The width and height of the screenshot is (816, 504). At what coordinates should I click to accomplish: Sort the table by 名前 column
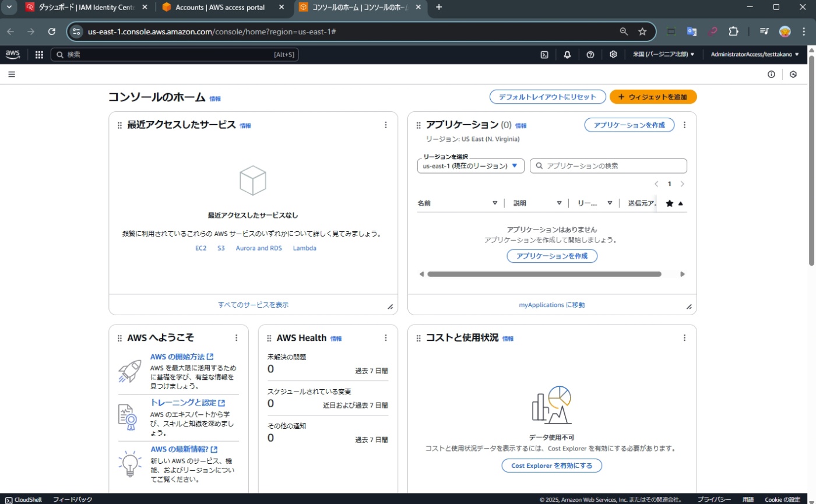495,203
